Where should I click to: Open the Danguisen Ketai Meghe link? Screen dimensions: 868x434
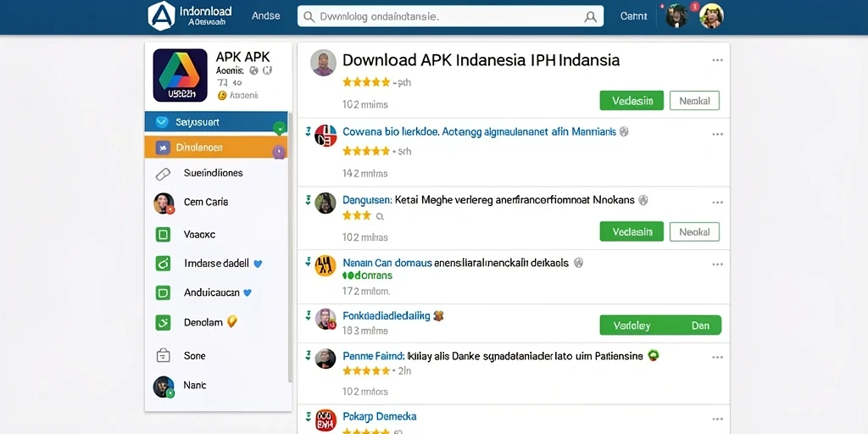[x=488, y=200]
